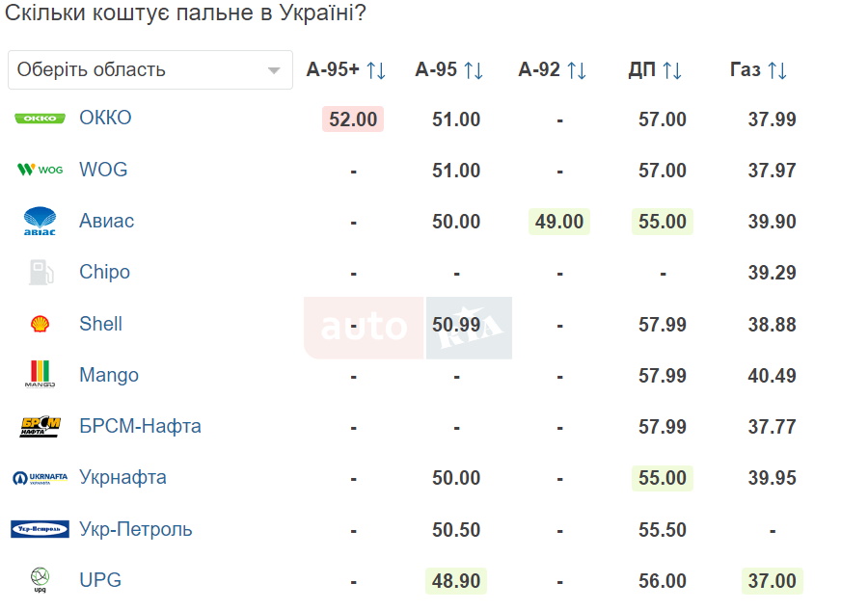Click the Авиас blue logo icon
Image resolution: width=868 pixels, height=610 pixels.
click(x=40, y=221)
